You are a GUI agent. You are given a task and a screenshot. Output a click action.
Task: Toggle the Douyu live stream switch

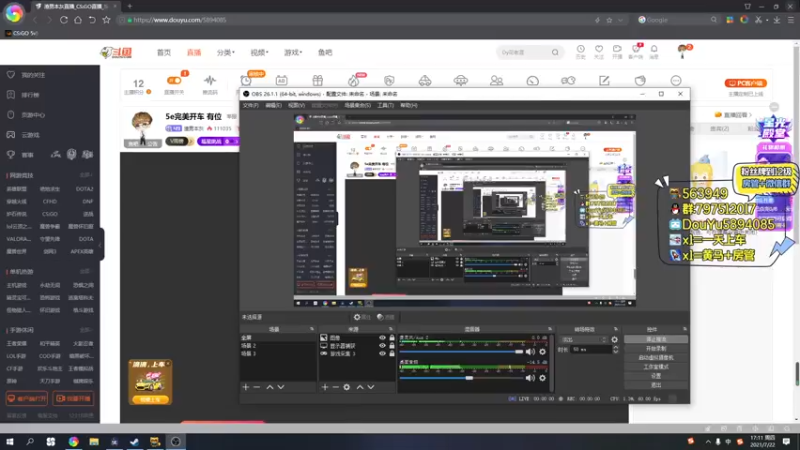pyautogui.click(x=174, y=80)
